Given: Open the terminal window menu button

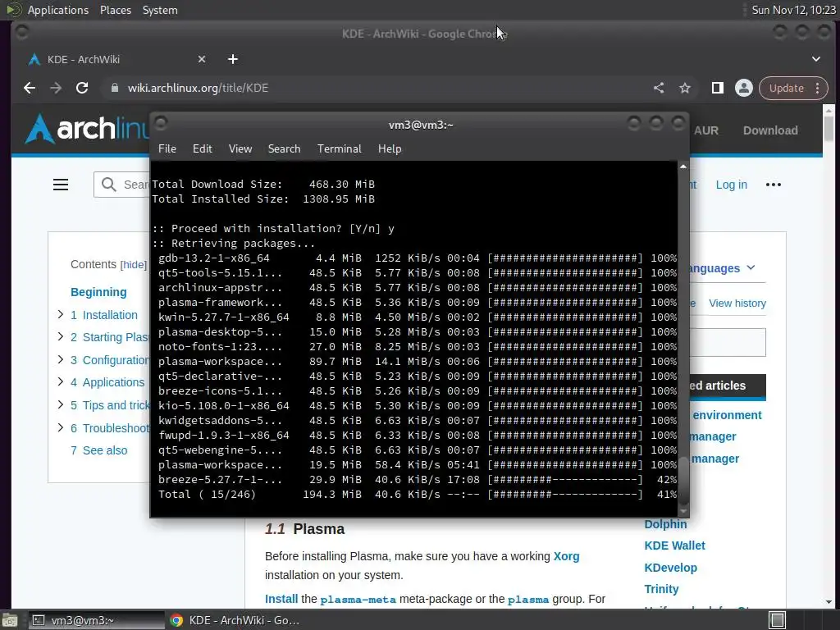Looking at the screenshot, I should 161,124.
